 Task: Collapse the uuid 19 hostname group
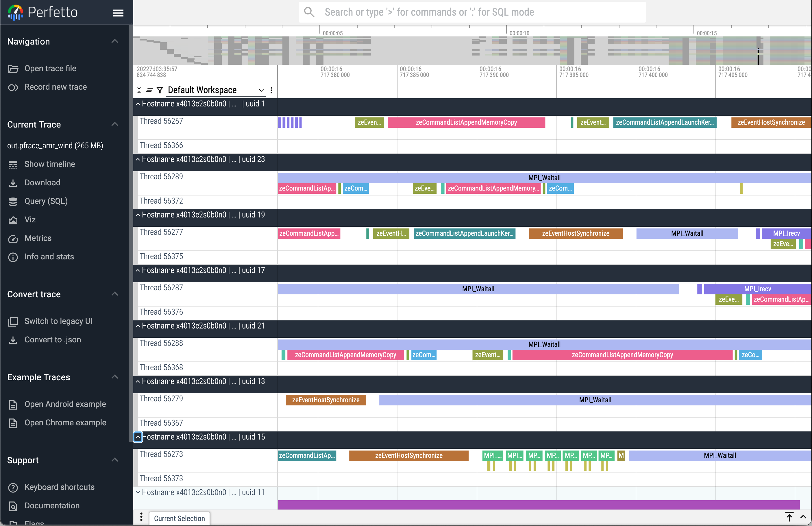point(138,215)
